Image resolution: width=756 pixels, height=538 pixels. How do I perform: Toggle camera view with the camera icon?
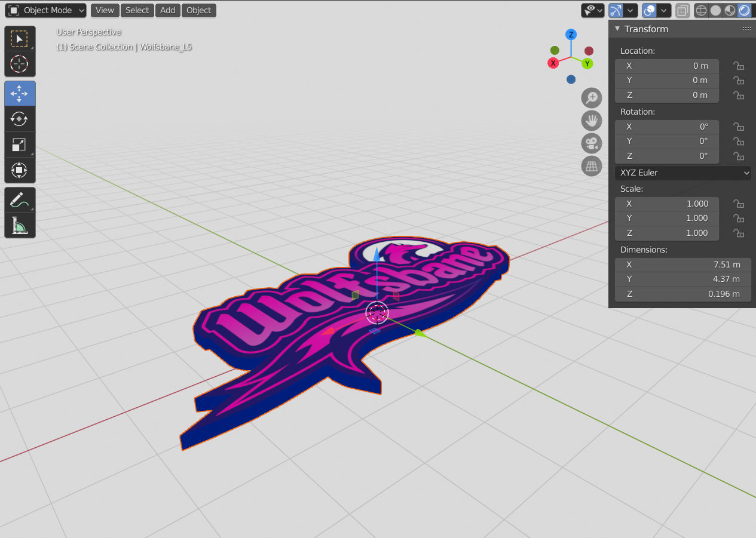[592, 143]
